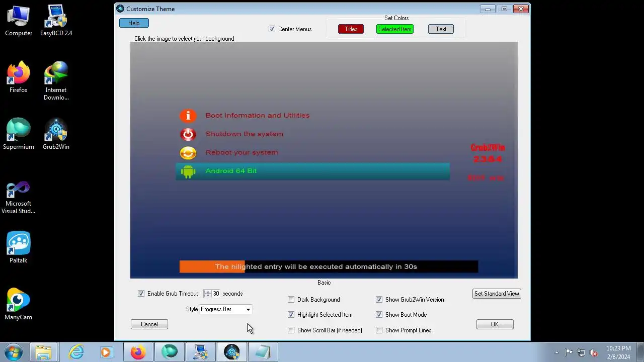The width and height of the screenshot is (644, 362).
Task: Select Boot Information and Utilities entry
Action: (x=257, y=116)
